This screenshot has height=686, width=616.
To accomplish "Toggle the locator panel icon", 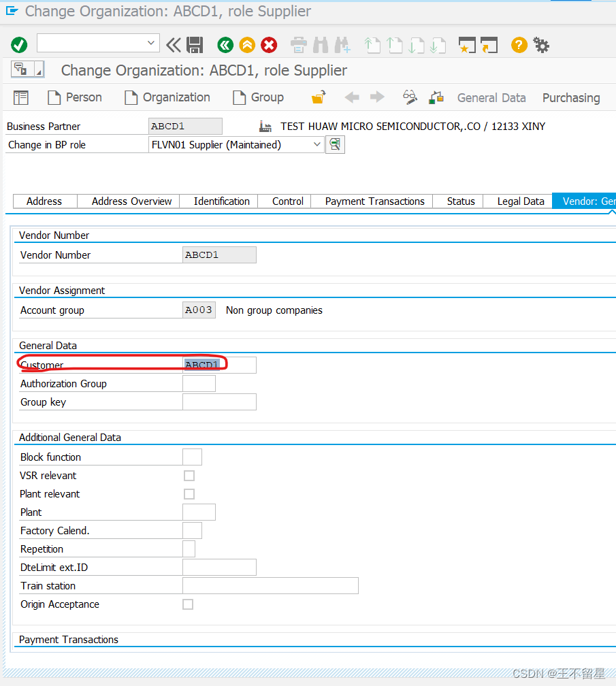I will (21, 97).
